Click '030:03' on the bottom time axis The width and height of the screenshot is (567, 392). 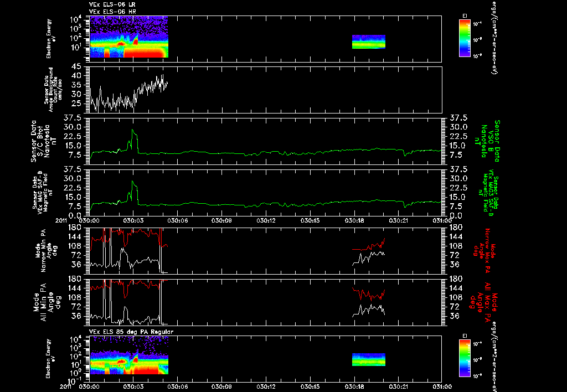pyautogui.click(x=133, y=386)
